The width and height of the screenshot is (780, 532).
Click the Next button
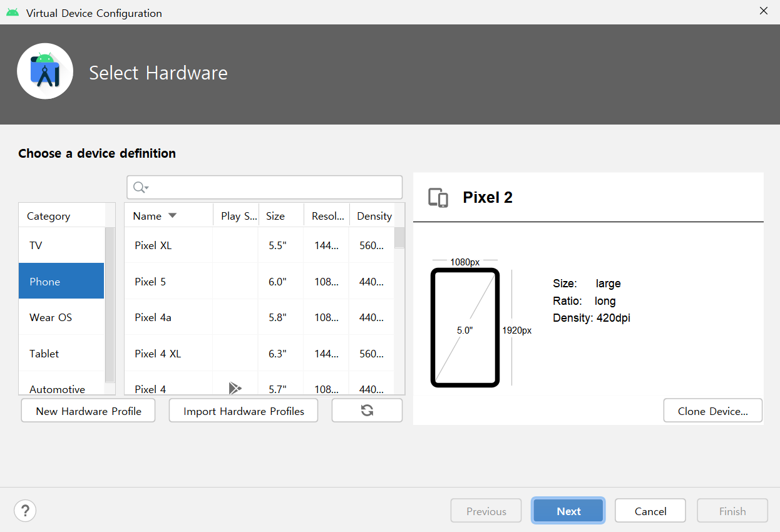point(568,511)
